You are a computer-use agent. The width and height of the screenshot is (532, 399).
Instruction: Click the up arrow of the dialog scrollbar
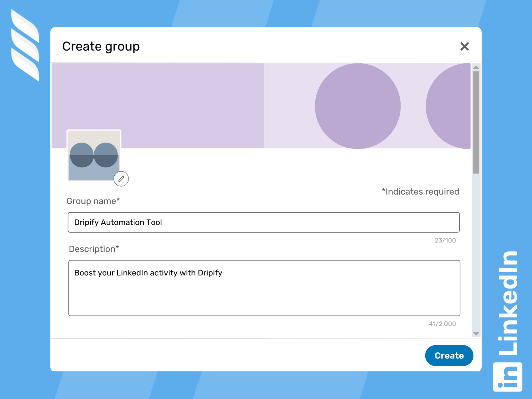[x=476, y=67]
